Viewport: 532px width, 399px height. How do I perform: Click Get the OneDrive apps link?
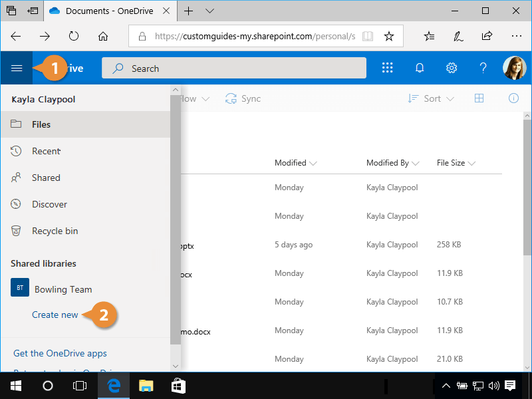click(60, 353)
